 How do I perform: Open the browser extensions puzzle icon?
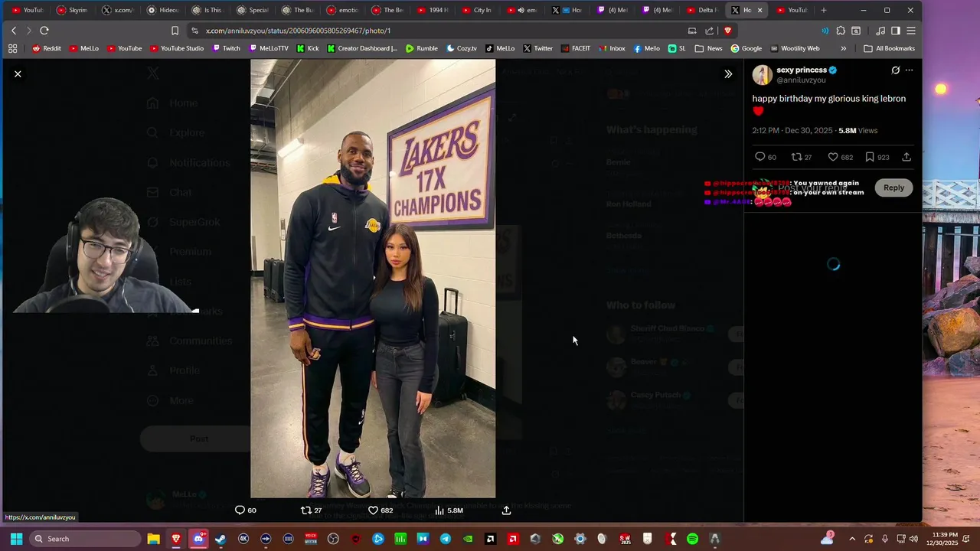(x=841, y=31)
